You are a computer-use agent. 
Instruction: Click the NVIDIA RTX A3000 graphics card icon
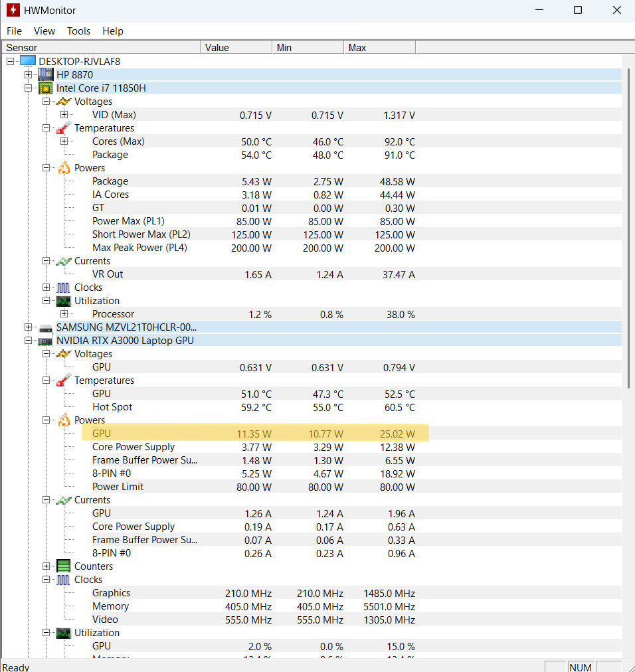pyautogui.click(x=45, y=341)
